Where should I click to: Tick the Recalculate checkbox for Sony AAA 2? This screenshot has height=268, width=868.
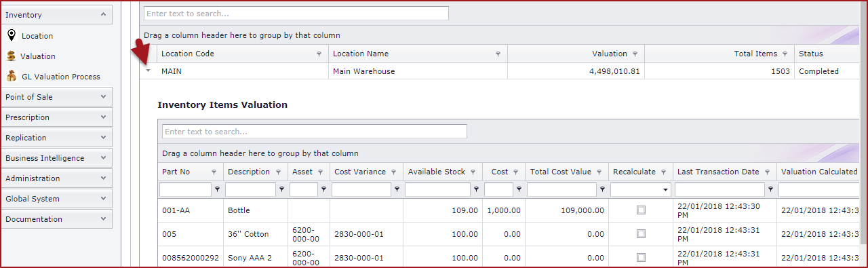(641, 258)
